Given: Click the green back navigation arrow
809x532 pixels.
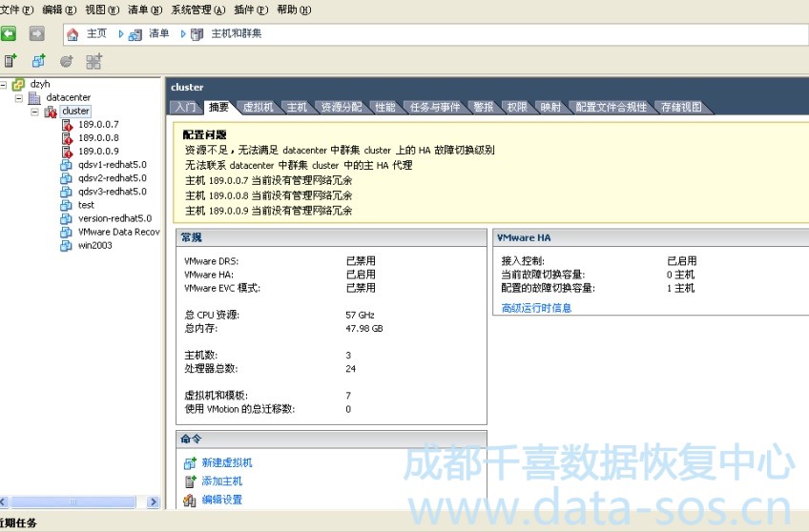Looking at the screenshot, I should click(x=8, y=34).
